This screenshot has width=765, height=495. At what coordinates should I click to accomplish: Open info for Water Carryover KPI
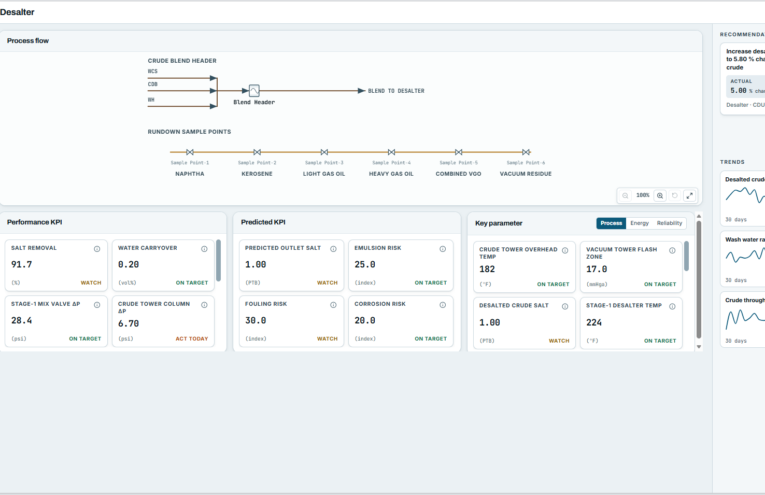click(204, 249)
